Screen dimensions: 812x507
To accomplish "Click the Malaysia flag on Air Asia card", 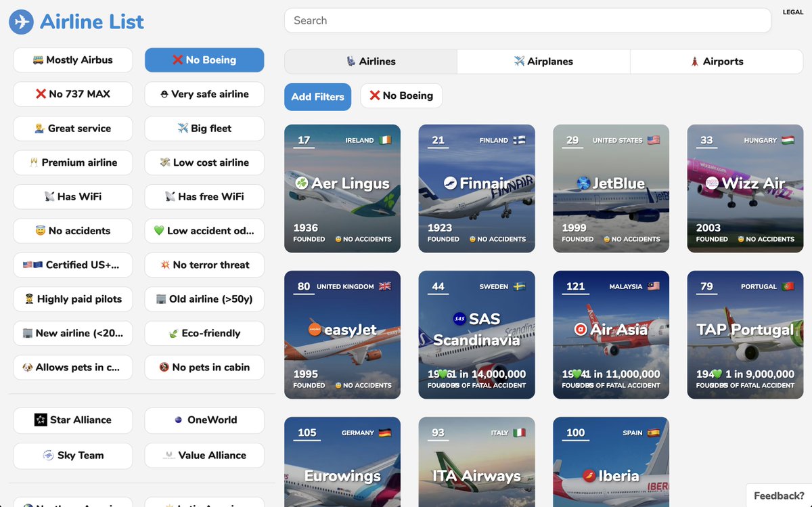I will [654, 286].
